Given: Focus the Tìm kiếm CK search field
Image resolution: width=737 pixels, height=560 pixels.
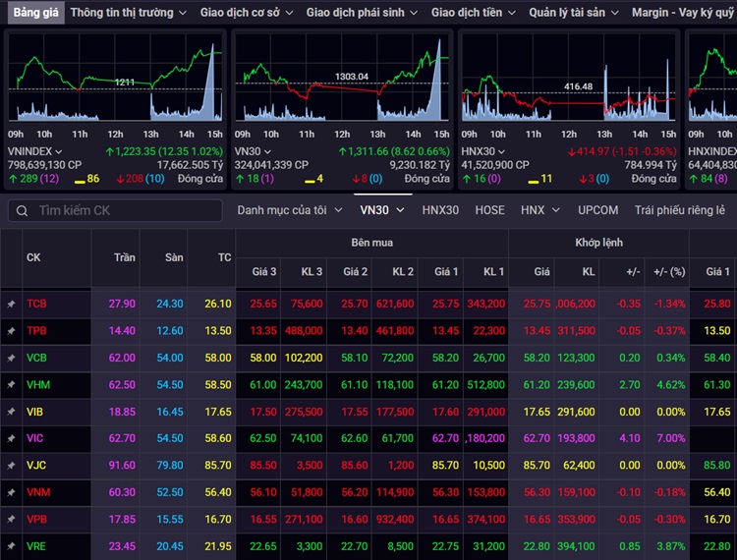Looking at the screenshot, I should [x=115, y=210].
